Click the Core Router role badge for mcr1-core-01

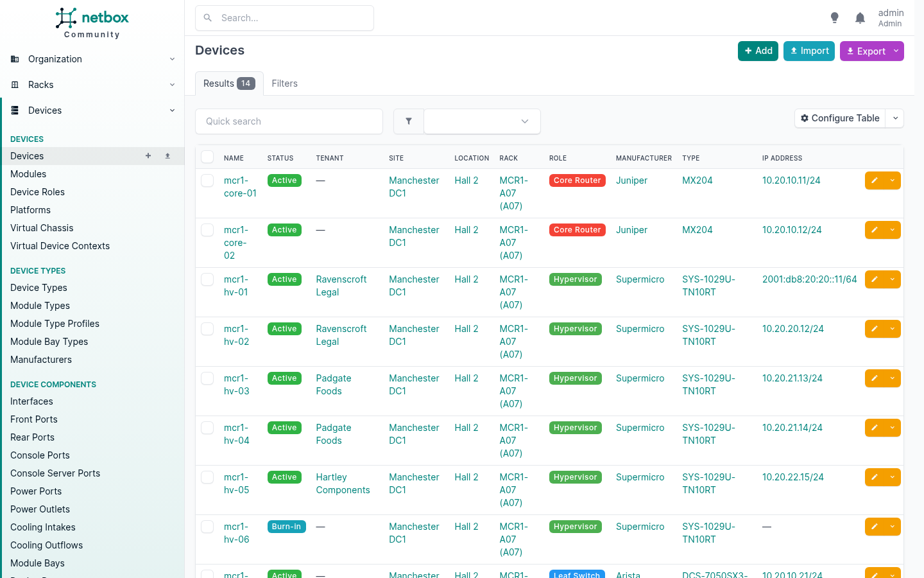577,180
